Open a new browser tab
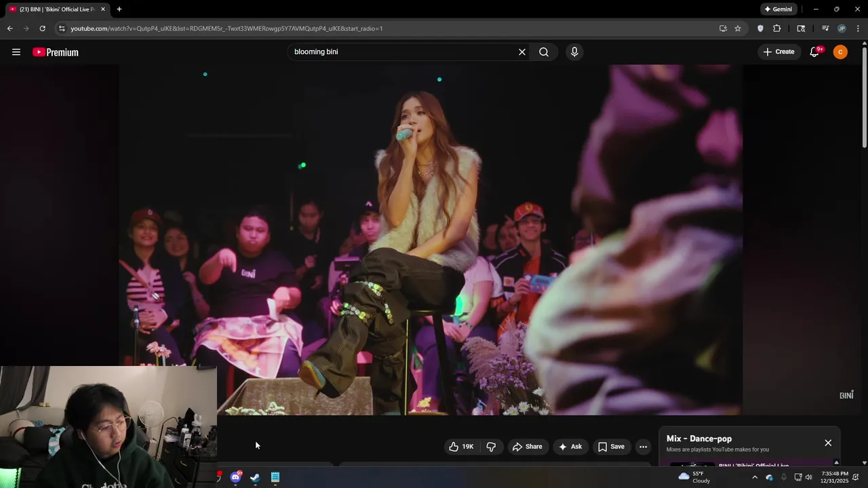868x488 pixels. click(x=119, y=9)
